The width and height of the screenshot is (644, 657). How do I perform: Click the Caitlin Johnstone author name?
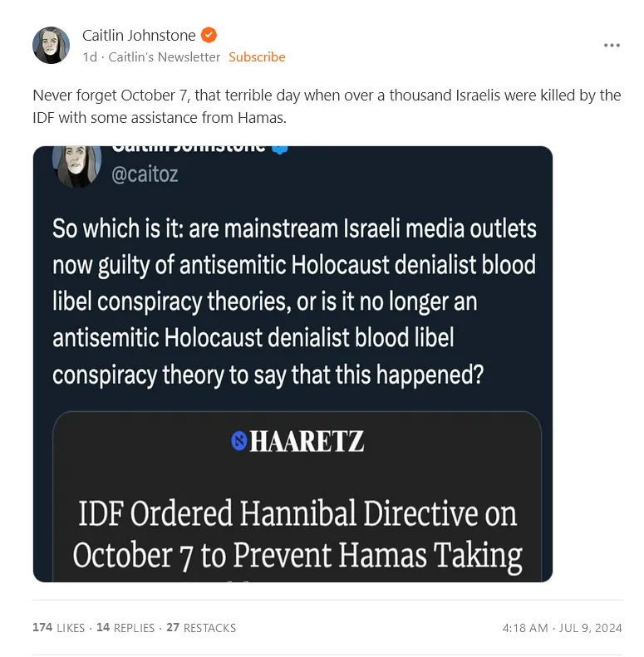[x=139, y=36]
